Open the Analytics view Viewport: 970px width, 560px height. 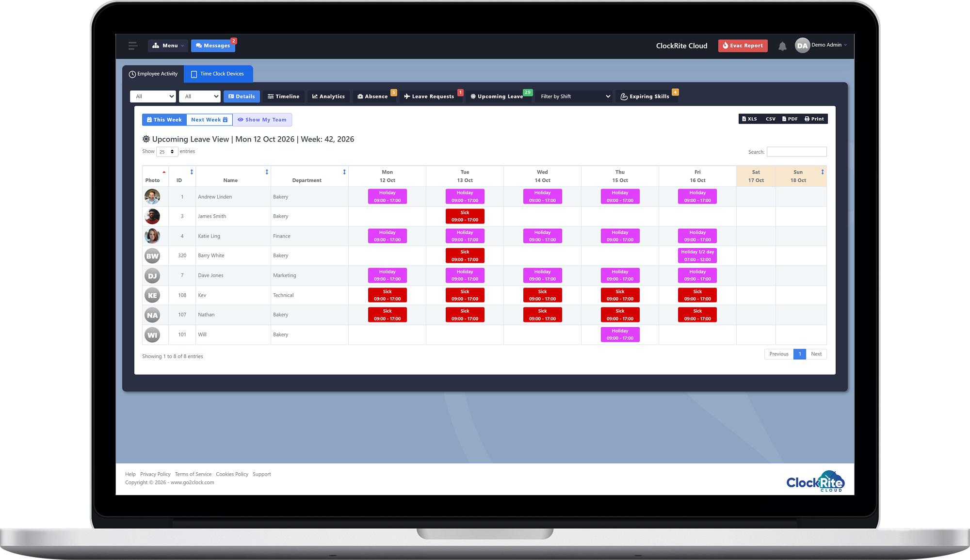[328, 96]
